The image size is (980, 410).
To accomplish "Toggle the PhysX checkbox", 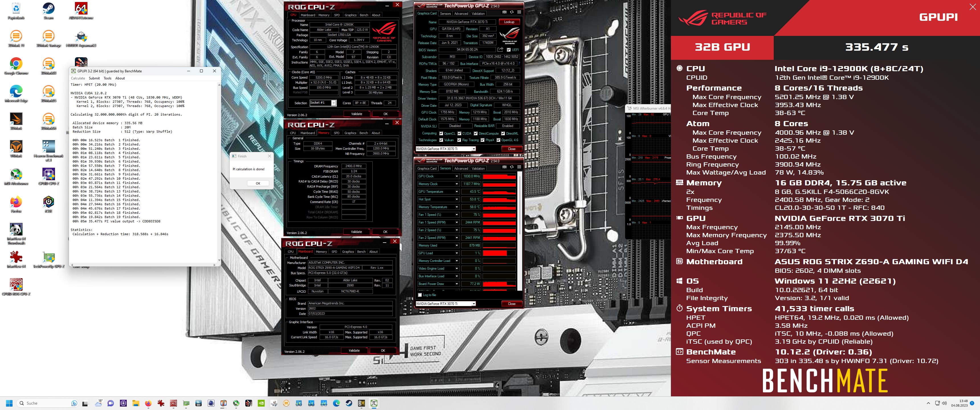I will coord(482,140).
